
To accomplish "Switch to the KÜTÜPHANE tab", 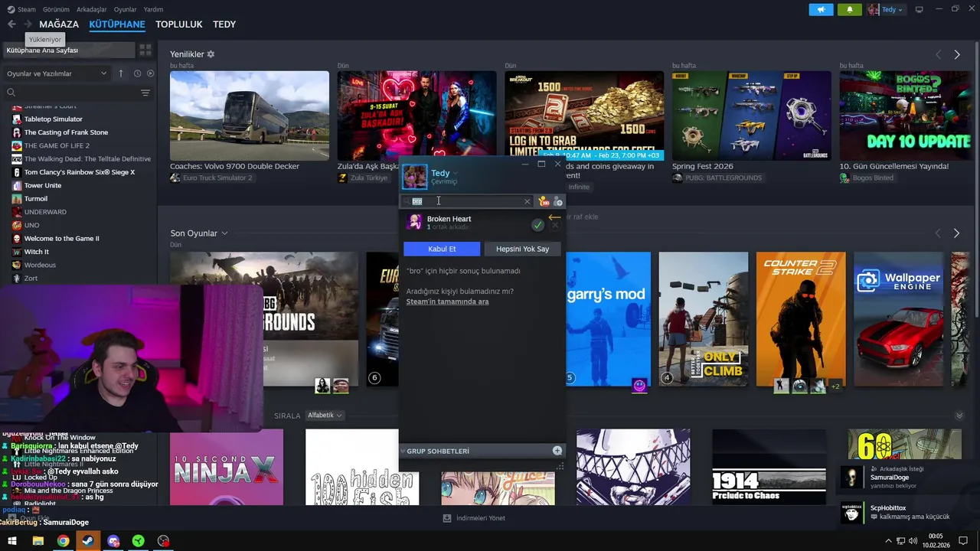I will [117, 24].
